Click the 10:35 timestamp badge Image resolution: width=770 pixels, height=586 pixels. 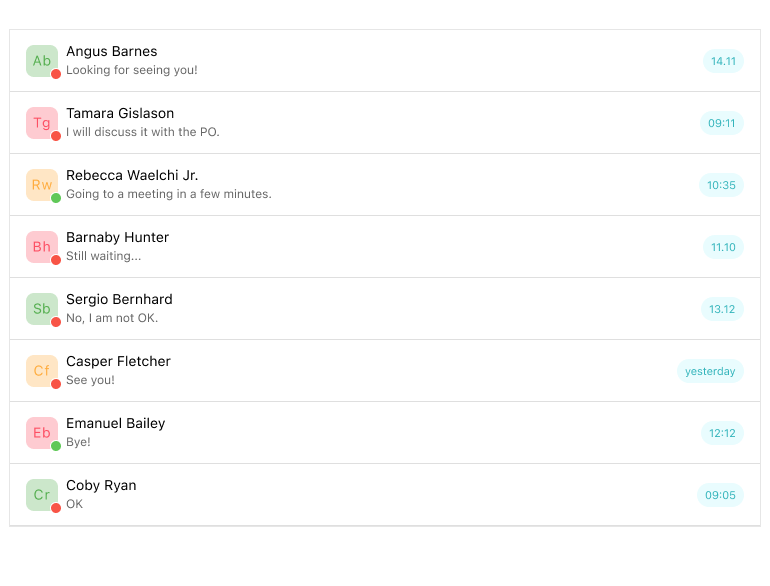(x=721, y=185)
